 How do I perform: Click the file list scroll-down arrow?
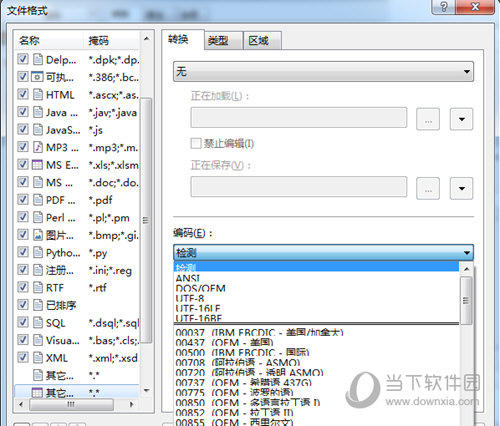(x=146, y=390)
